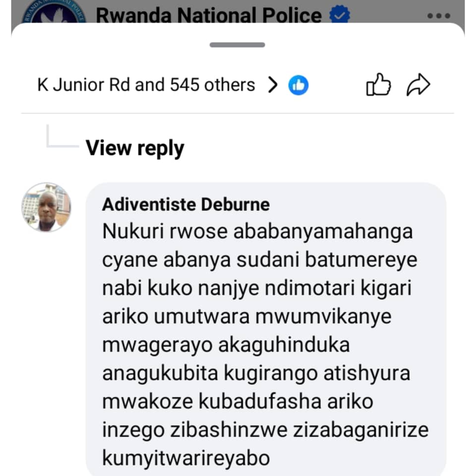476x476 pixels.
Task: Tap the blue like reaction icon
Action: click(x=298, y=85)
